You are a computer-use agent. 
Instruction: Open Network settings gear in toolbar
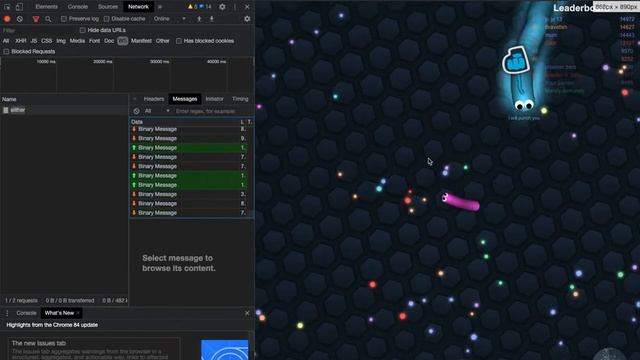coord(247,19)
